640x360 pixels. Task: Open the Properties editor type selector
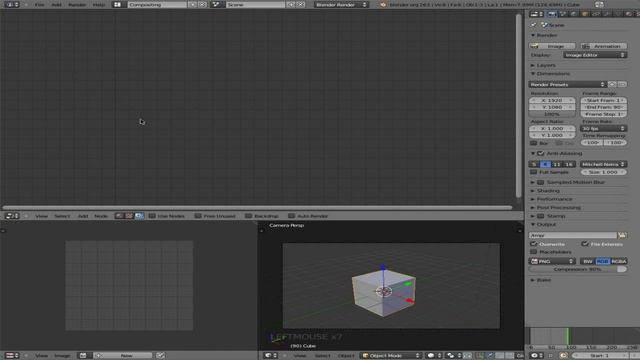[x=536, y=14]
